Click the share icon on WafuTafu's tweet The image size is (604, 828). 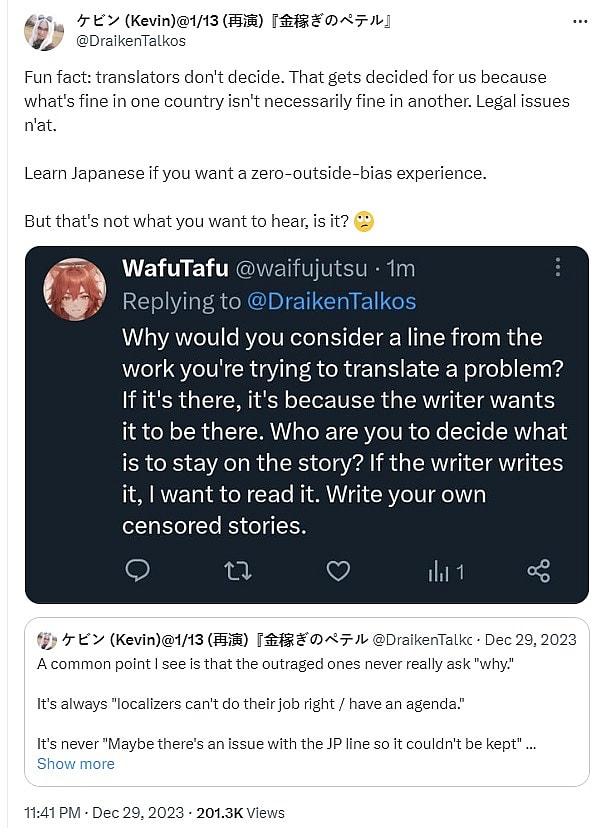coord(539,571)
